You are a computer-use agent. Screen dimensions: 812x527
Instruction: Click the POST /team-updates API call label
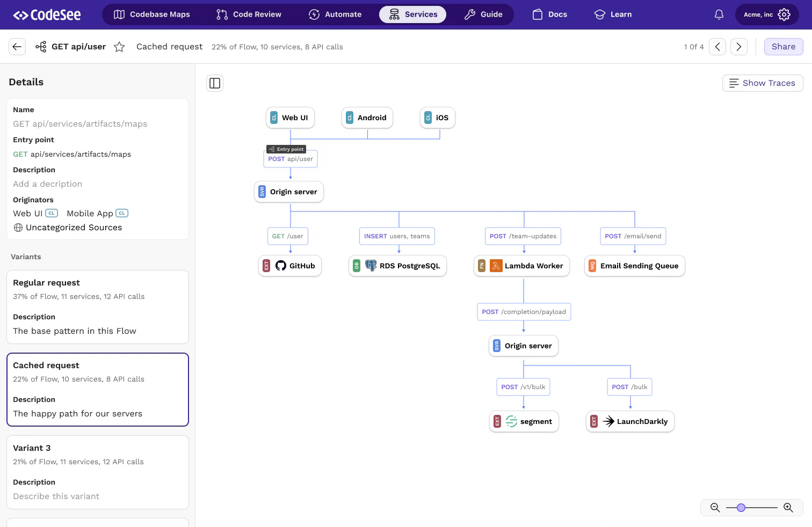[523, 236]
